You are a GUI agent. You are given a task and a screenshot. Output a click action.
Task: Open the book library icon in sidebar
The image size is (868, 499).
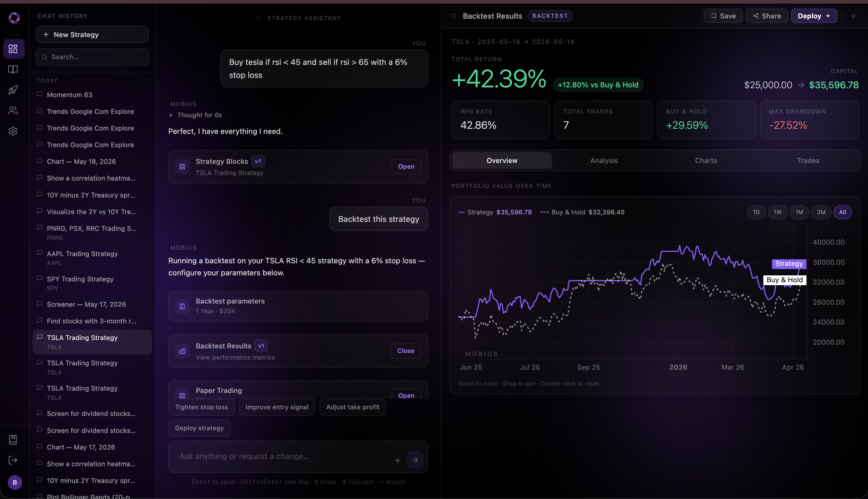pyautogui.click(x=13, y=70)
